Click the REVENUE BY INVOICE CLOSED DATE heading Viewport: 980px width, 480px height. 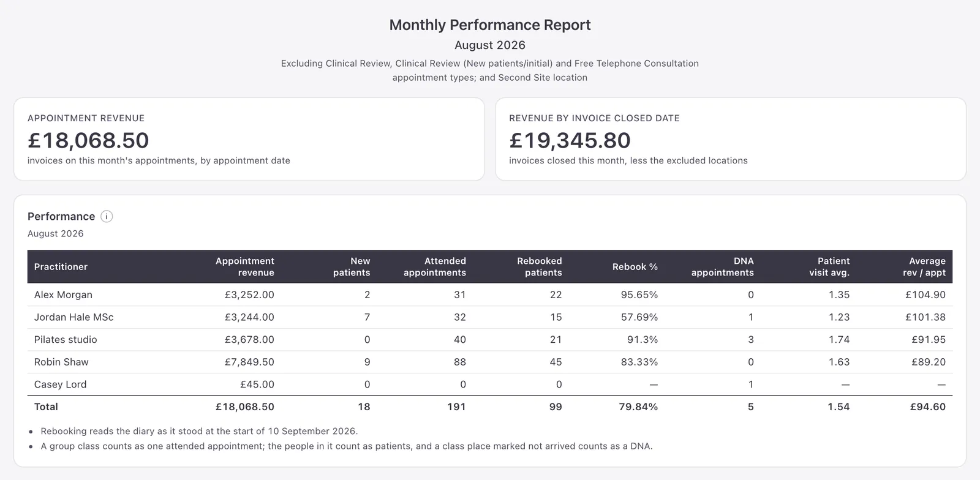594,118
